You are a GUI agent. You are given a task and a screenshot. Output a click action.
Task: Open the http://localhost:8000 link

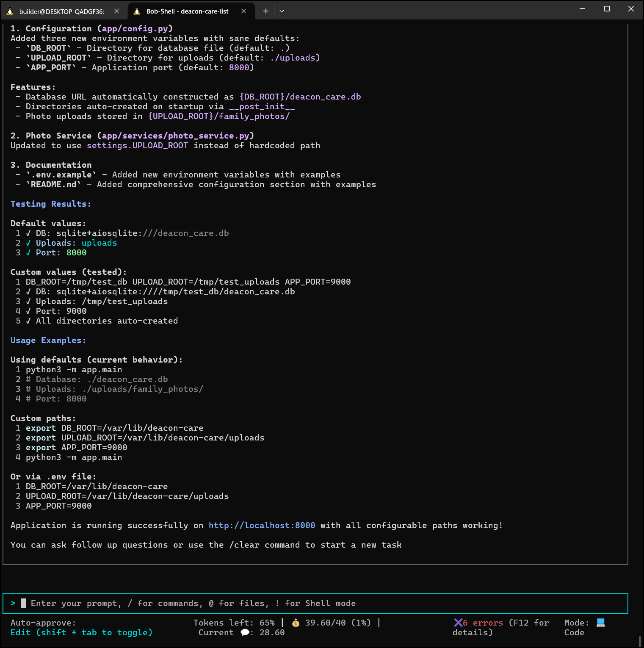point(262,526)
